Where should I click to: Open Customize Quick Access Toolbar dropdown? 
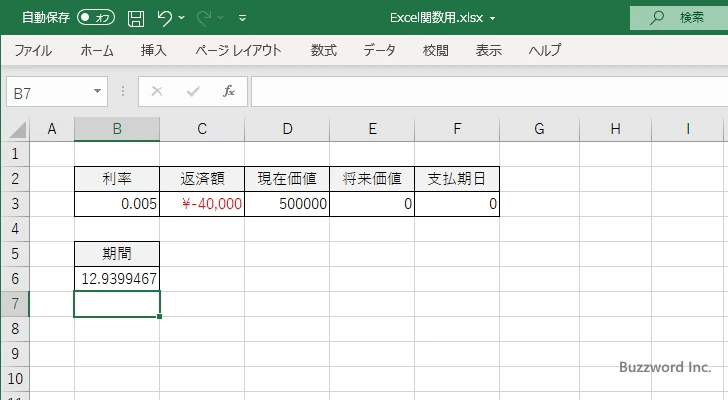click(x=242, y=18)
